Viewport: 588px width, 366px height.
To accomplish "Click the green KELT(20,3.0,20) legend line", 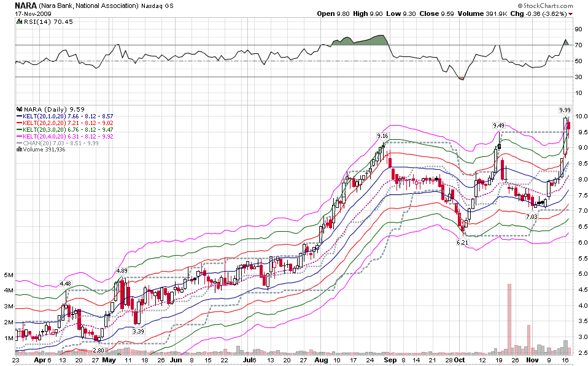I will (x=19, y=130).
